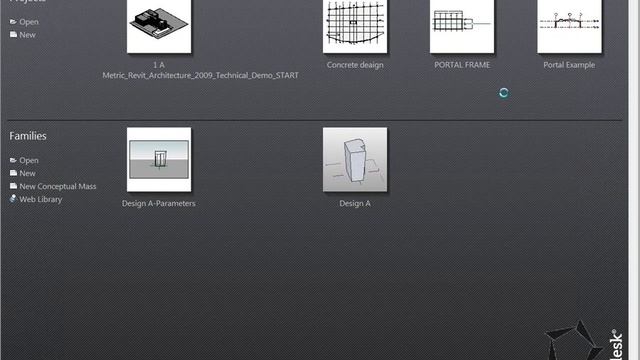Click the Metric_Revit_Architecture_2009_Technical_Demo_START label
Image resolution: width=640 pixels, height=360 pixels.
(200, 75)
